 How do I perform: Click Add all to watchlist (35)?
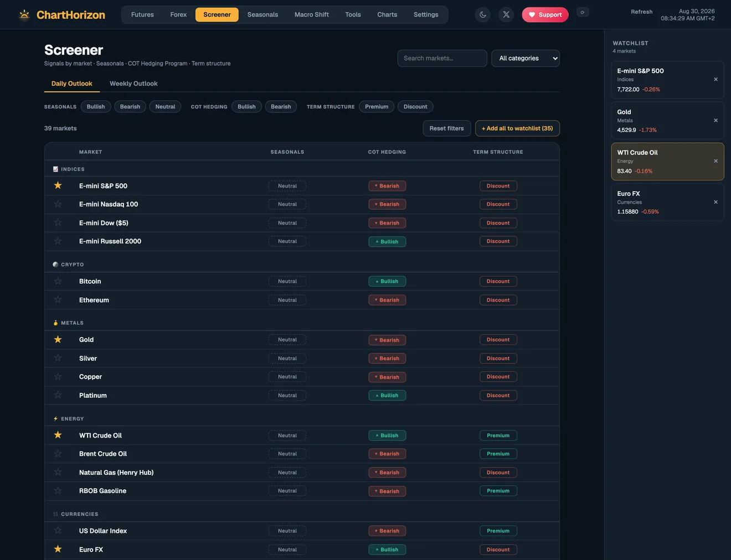pos(517,128)
